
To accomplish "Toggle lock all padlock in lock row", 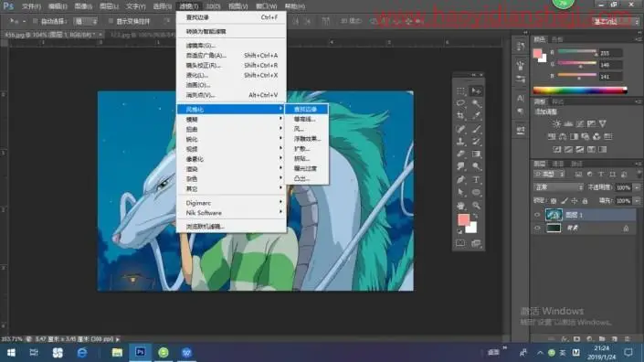I will [585, 201].
